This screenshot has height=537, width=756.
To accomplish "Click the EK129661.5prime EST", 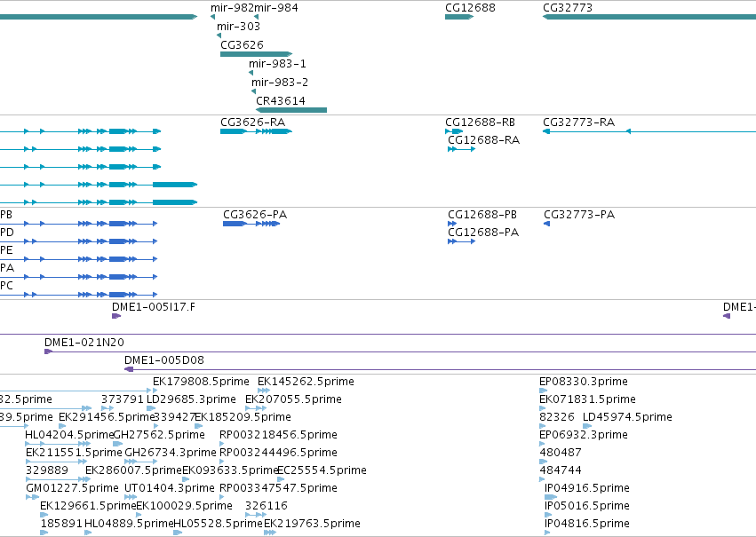I will 44,516.
